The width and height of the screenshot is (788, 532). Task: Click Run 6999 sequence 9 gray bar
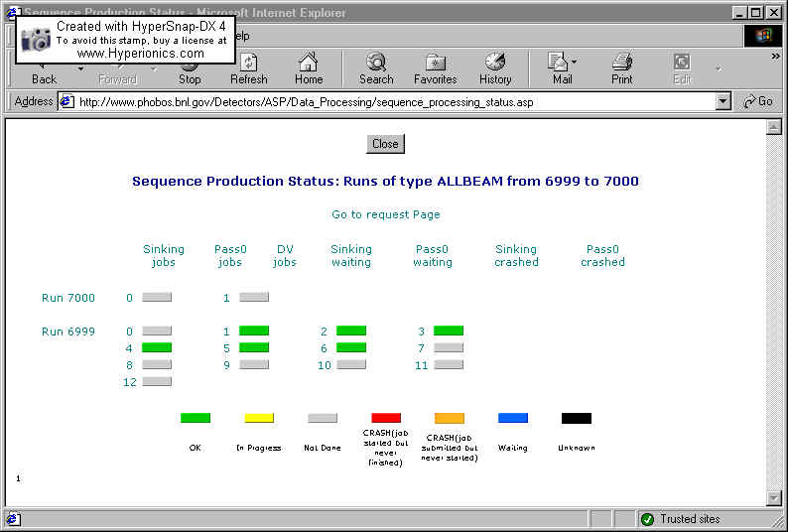point(254,364)
